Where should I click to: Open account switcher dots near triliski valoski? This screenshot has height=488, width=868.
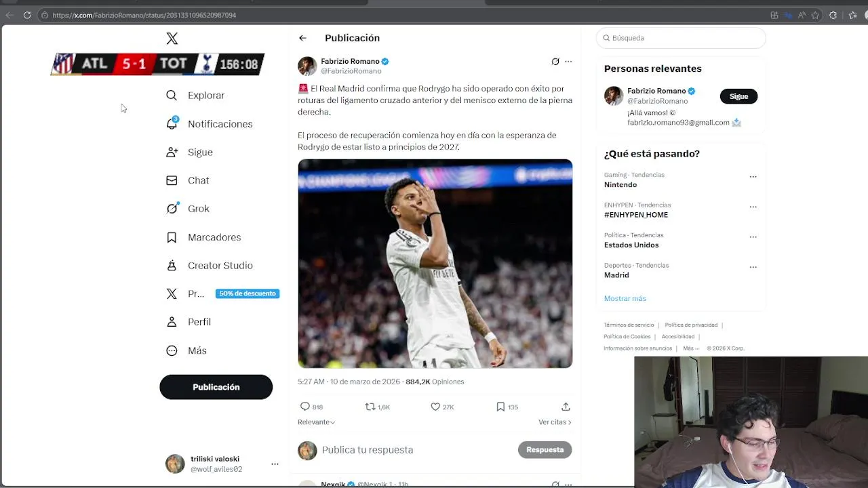click(x=275, y=464)
